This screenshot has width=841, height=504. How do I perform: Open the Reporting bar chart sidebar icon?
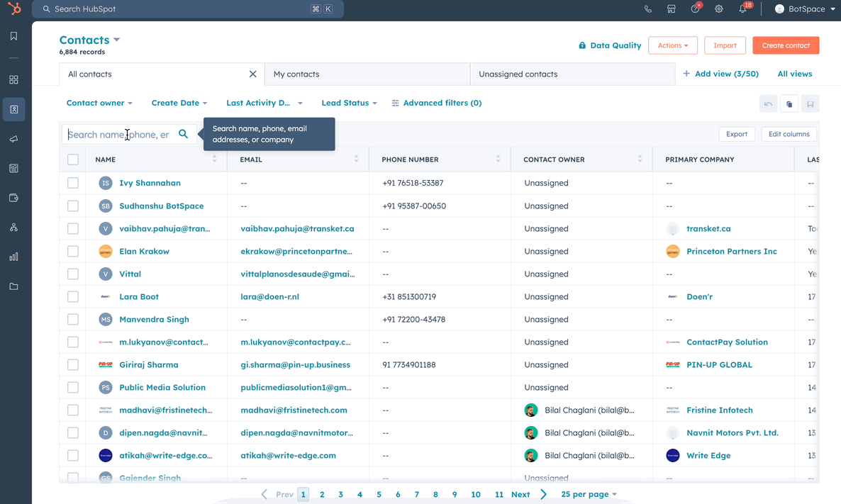[14, 257]
